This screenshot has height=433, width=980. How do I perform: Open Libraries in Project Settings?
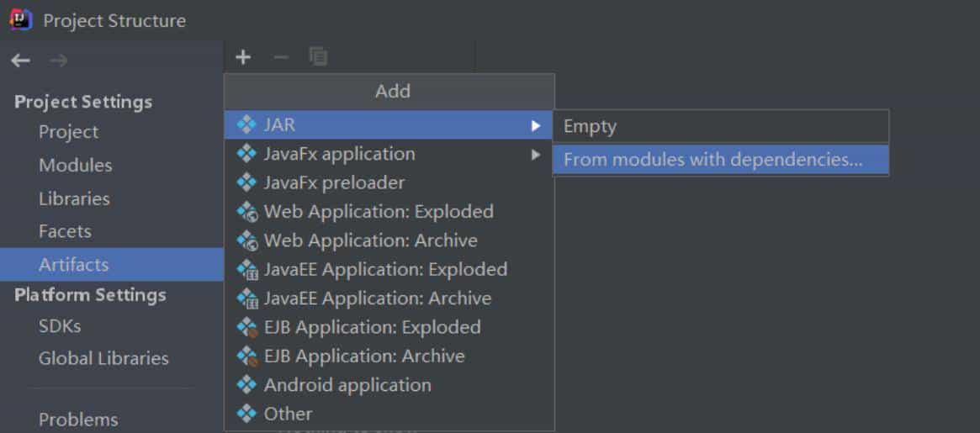(74, 199)
